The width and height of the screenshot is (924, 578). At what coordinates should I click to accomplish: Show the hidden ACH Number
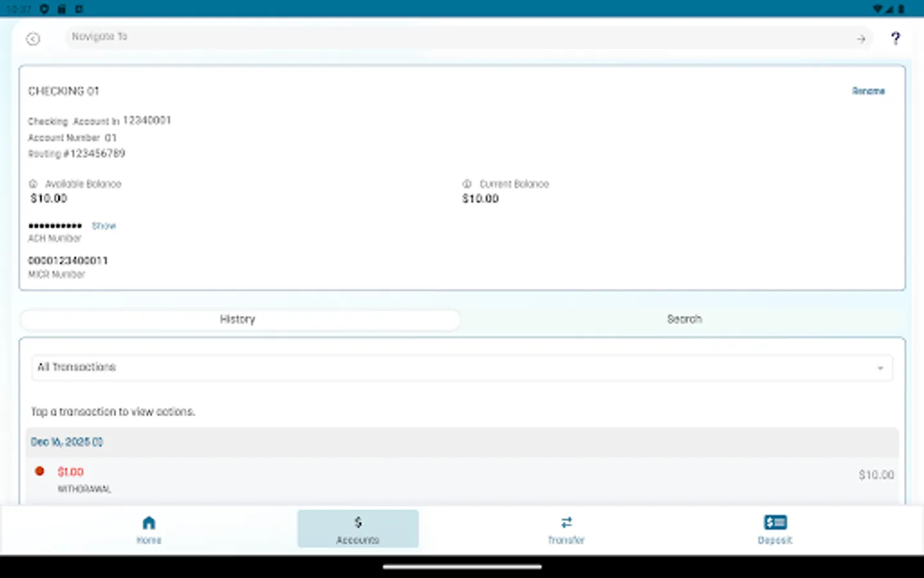pos(104,225)
